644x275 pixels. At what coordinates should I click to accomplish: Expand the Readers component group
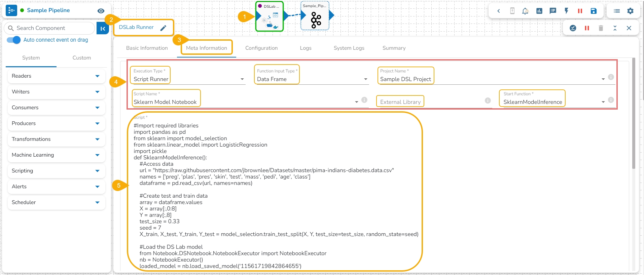click(x=56, y=76)
